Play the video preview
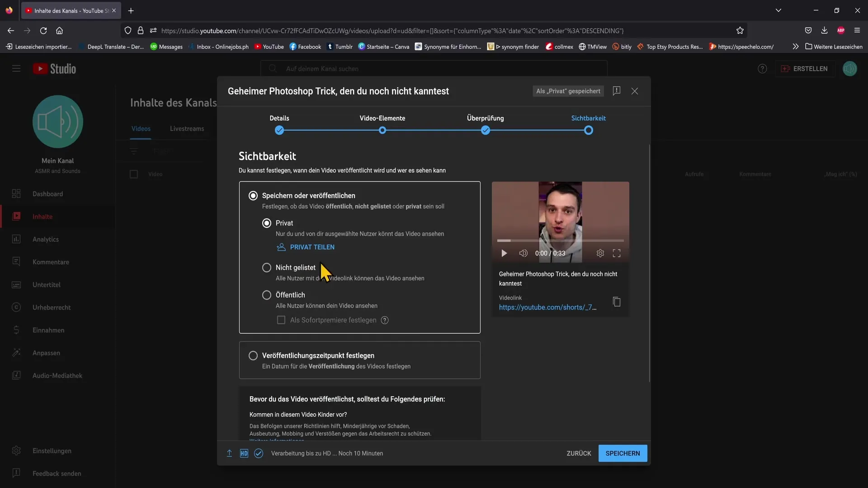This screenshot has height=488, width=868. coord(505,253)
